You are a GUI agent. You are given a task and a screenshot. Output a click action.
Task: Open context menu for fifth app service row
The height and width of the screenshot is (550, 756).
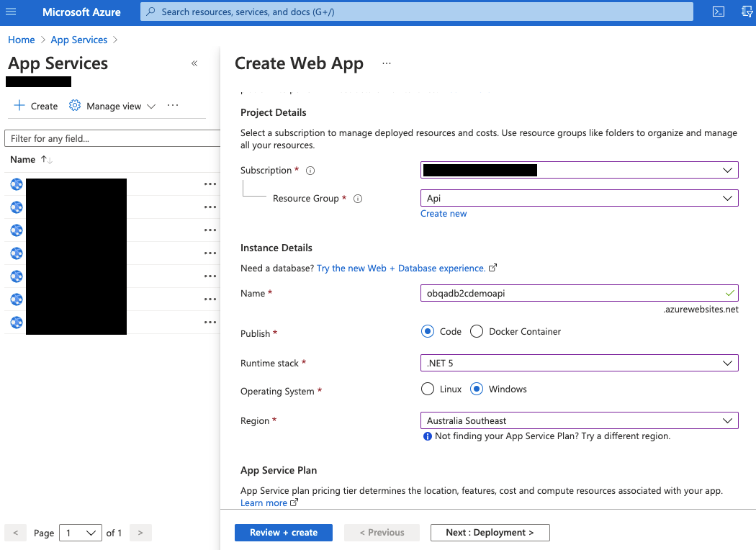click(x=210, y=276)
